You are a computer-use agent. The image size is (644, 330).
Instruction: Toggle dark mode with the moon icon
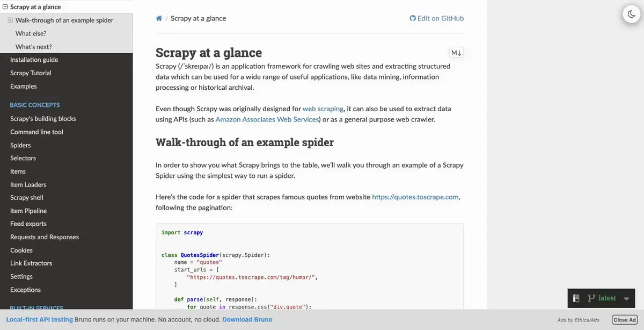click(x=631, y=14)
